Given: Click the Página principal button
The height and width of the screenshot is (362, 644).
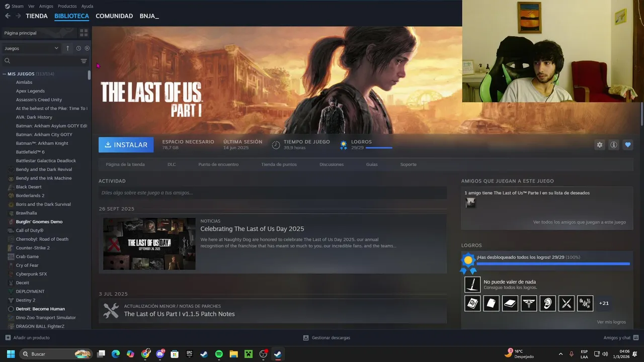Looking at the screenshot, I should tap(38, 33).
